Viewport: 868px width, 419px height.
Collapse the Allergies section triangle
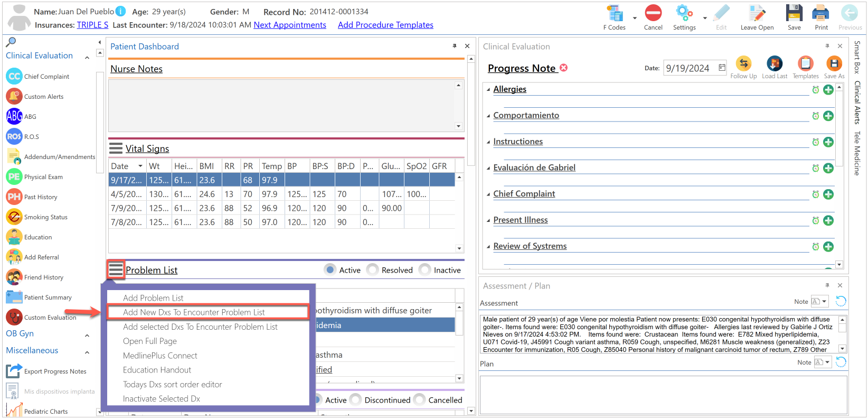tap(488, 89)
